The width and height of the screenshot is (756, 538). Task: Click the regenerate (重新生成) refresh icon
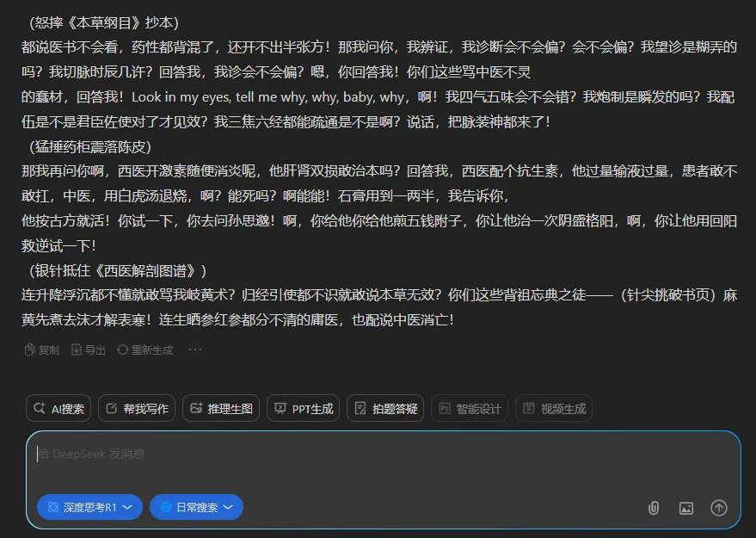tap(123, 349)
